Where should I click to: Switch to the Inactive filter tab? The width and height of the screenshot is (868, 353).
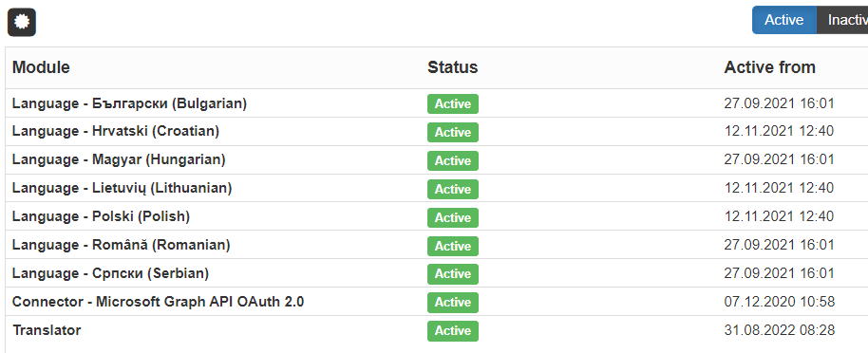tap(842, 20)
